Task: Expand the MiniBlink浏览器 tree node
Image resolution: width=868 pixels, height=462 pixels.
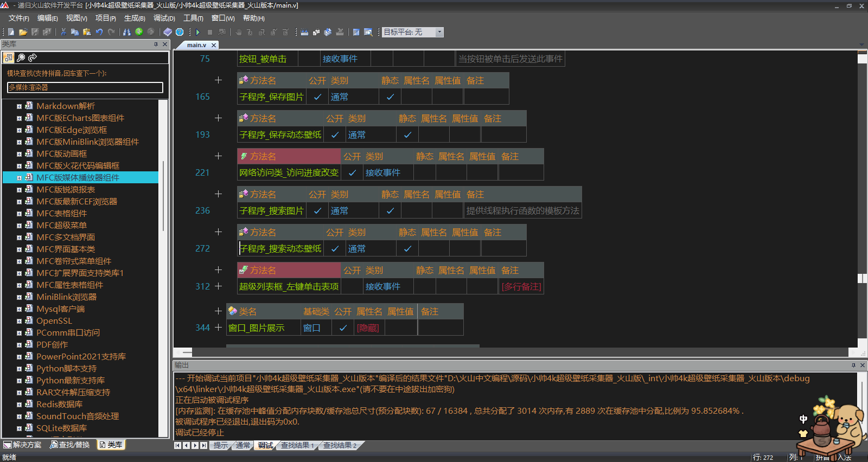Action: click(19, 297)
